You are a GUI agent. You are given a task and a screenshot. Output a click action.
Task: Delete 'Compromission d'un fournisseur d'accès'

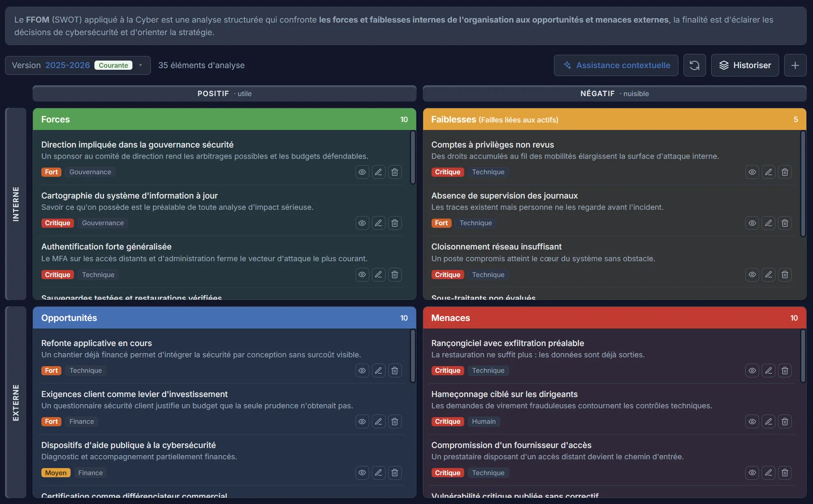(785, 473)
